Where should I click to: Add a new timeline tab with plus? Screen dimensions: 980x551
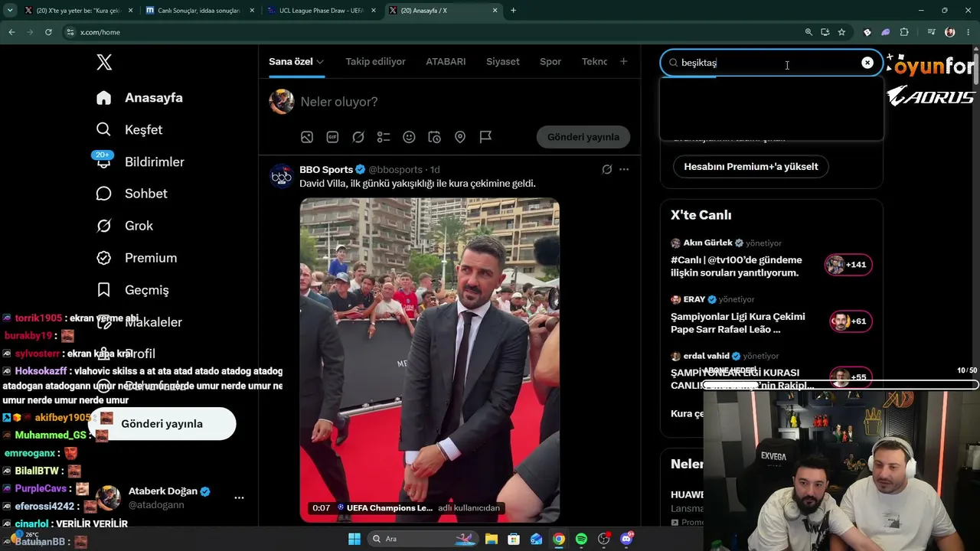[623, 61]
